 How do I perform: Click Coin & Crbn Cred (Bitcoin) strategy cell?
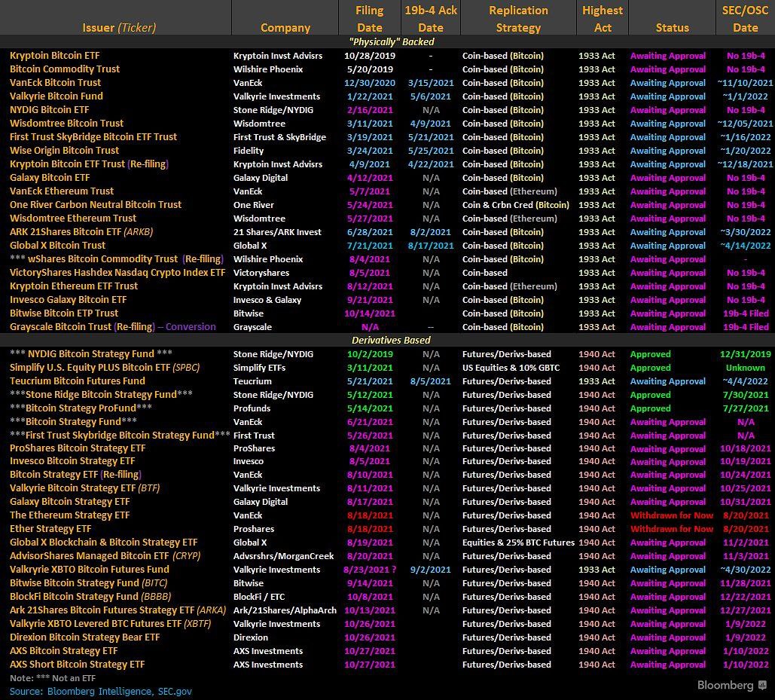(516, 205)
